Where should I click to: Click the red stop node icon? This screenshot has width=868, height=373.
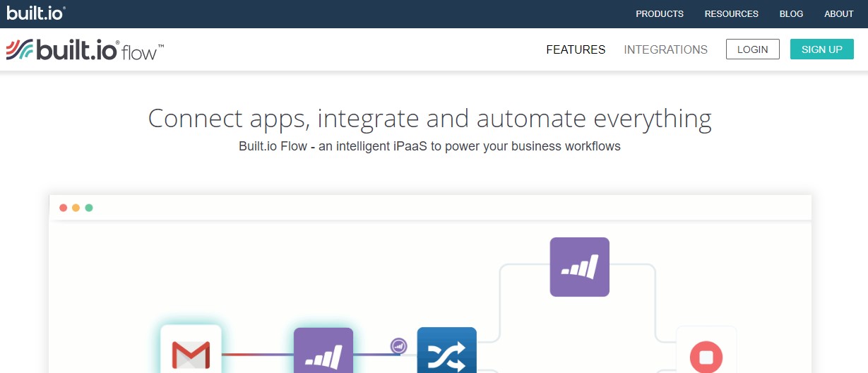[x=706, y=355]
